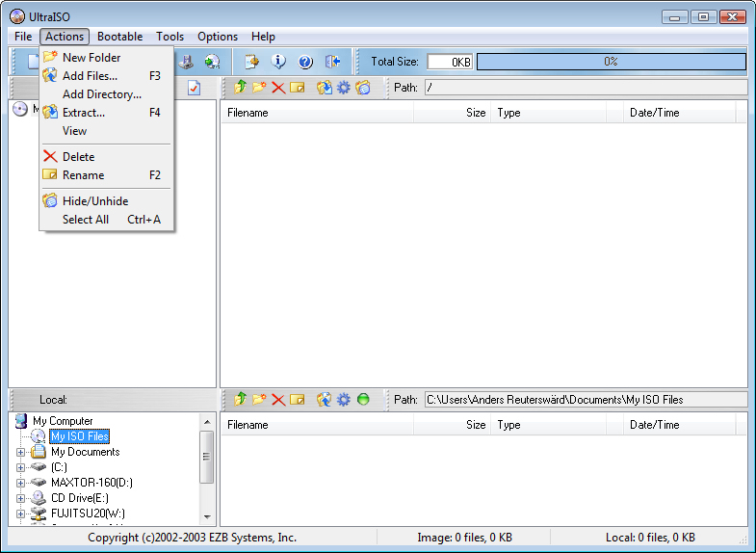The height and width of the screenshot is (553, 756).
Task: Go up one folder in the Local panel toolbar
Action: (x=240, y=399)
